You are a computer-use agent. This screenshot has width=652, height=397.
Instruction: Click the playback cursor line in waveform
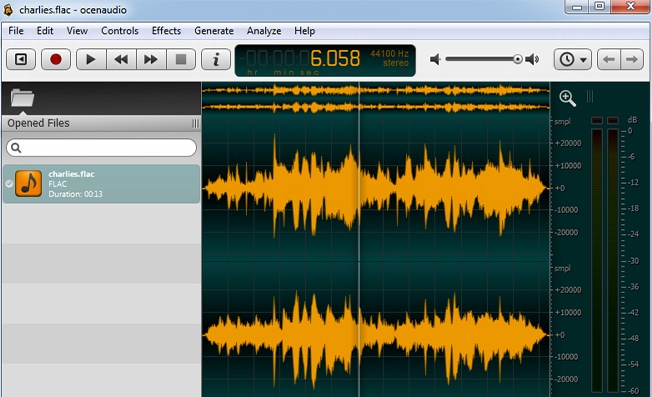pos(359,239)
